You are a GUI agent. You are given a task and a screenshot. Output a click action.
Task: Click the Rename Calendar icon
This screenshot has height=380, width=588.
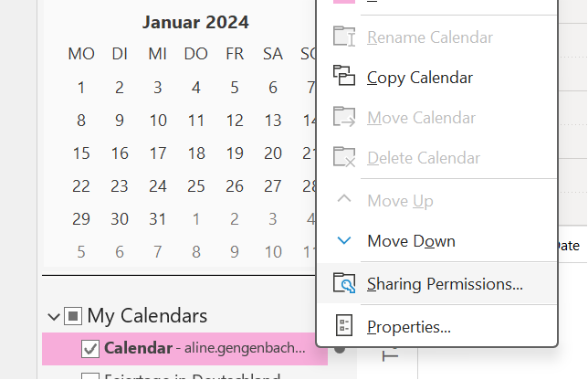343,37
